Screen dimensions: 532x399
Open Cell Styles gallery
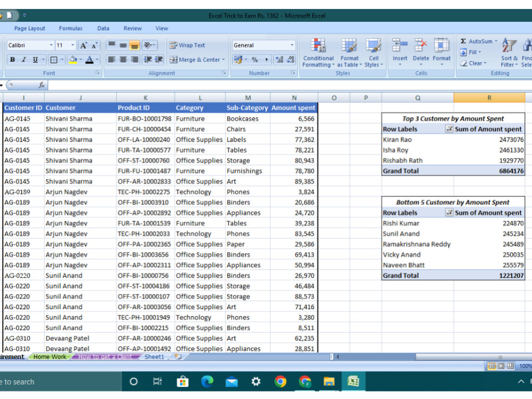click(x=373, y=53)
